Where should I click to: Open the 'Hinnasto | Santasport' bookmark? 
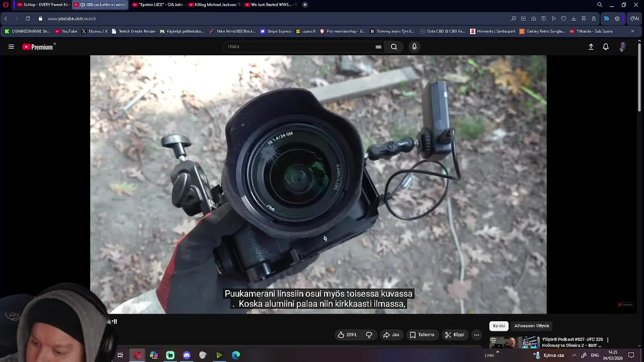[x=493, y=31]
